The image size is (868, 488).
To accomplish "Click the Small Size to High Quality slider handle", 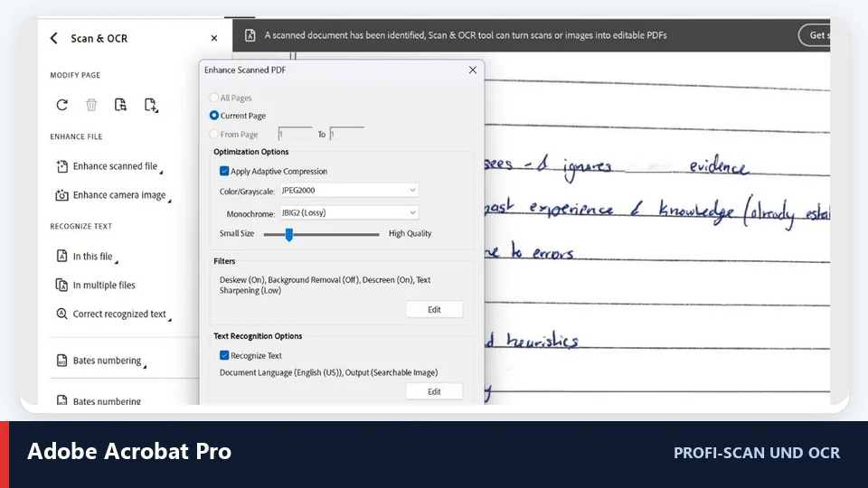I will point(289,235).
